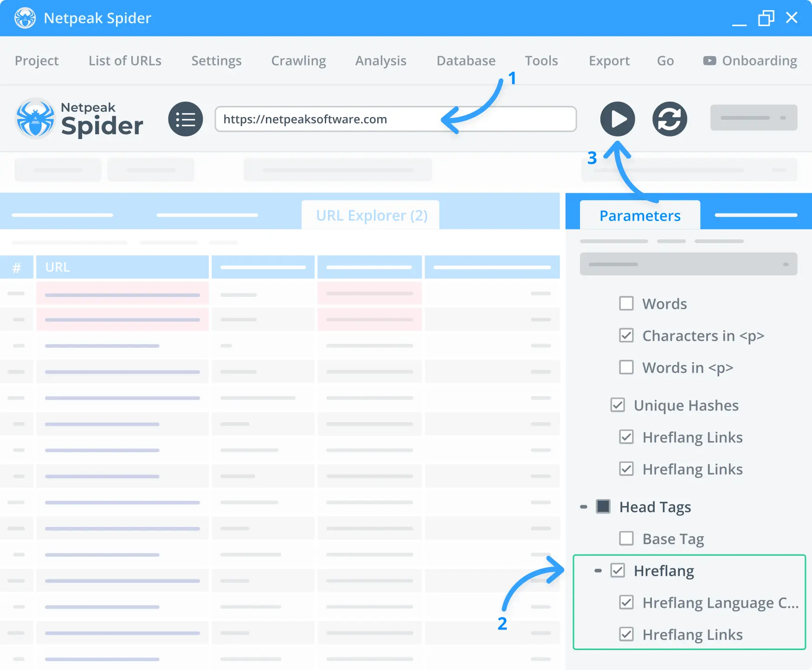Viewport: 812px width, 670px height.
Task: Open the Analysis menu
Action: (x=380, y=61)
